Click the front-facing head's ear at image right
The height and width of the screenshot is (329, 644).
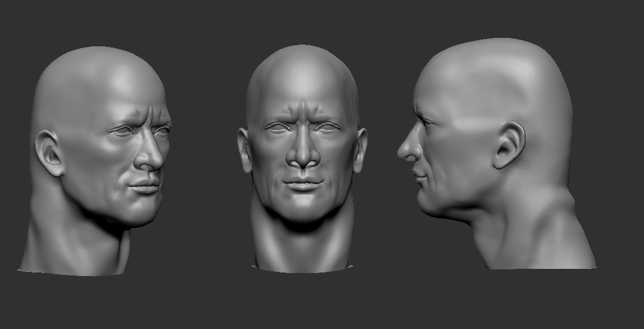tap(361, 151)
